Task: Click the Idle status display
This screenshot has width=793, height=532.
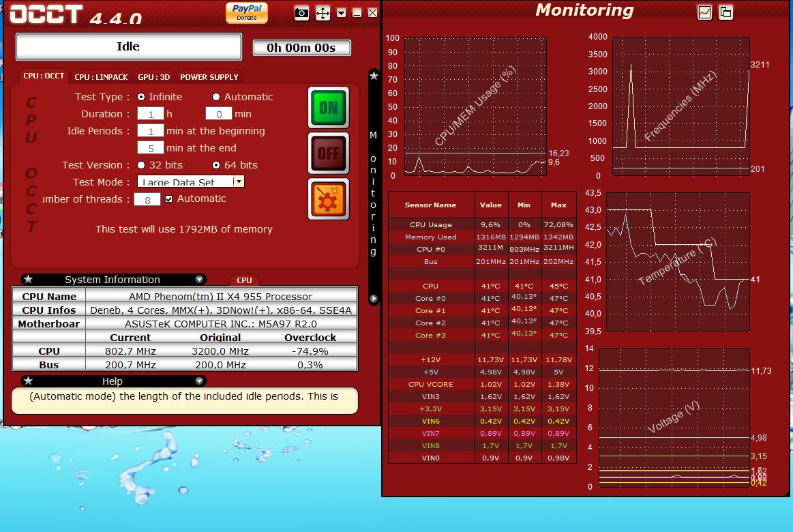Action: pyautogui.click(x=128, y=46)
